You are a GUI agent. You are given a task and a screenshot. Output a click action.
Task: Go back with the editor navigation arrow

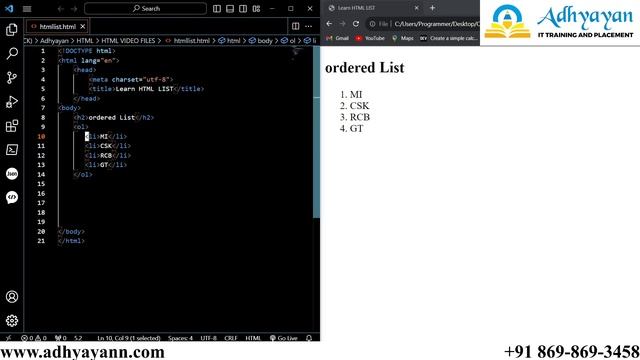coord(61,9)
